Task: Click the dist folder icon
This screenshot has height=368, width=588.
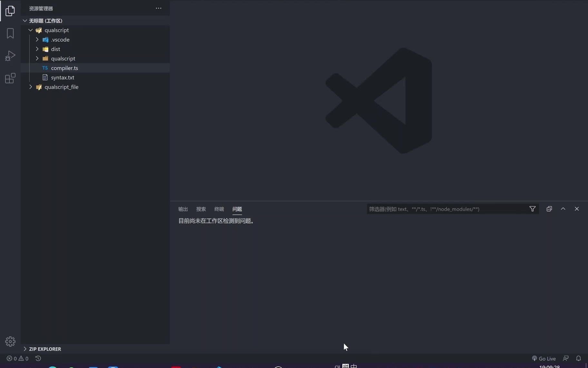Action: 45,49
